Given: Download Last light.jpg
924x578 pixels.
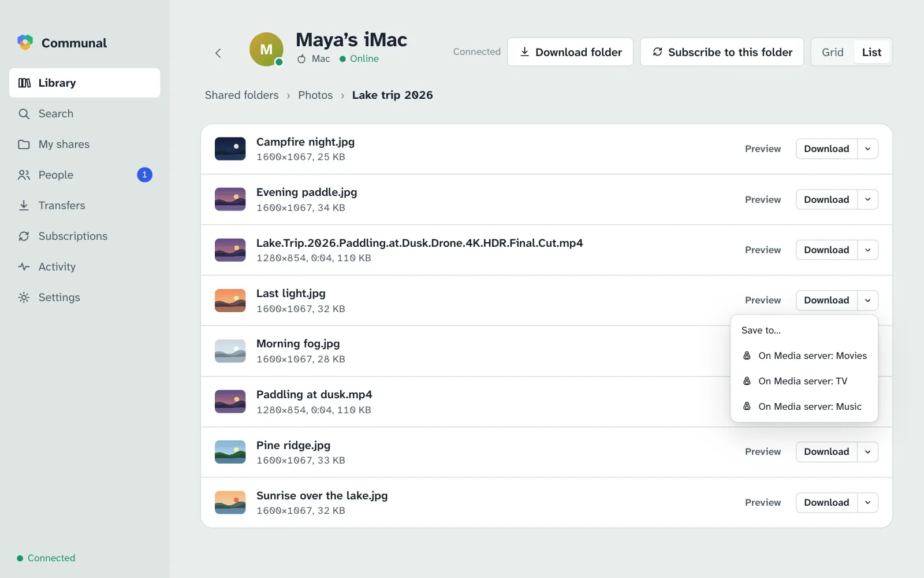Looking at the screenshot, I should (826, 300).
